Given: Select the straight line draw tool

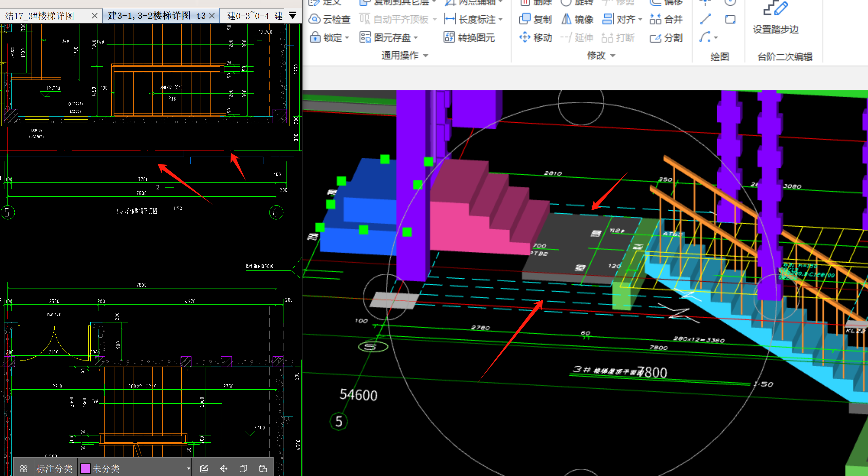Looking at the screenshot, I should pyautogui.click(x=705, y=19).
